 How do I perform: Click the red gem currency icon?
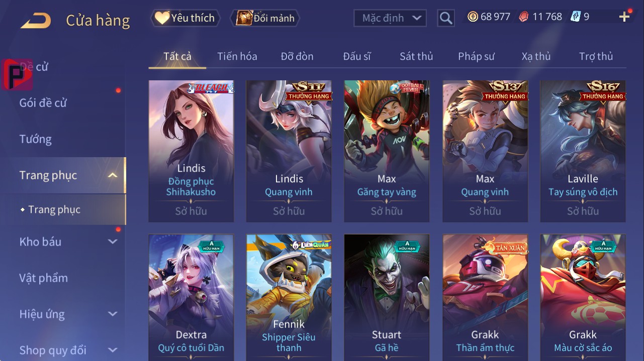[524, 17]
